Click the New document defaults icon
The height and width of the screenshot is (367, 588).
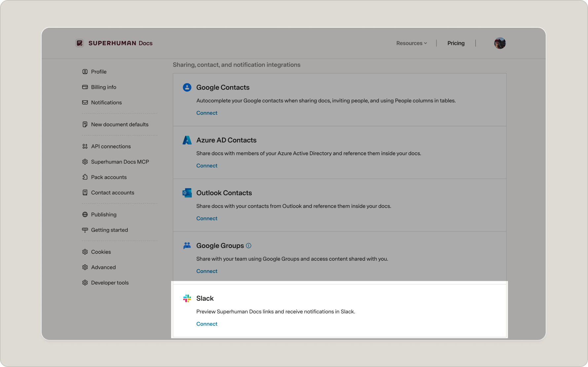[85, 124]
